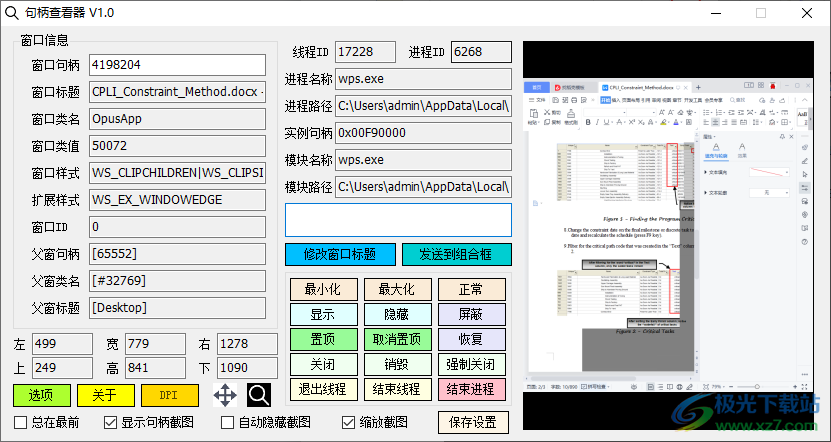Click the 强制关闭 button
Screen dimensions: 831x442
pyautogui.click(x=472, y=364)
